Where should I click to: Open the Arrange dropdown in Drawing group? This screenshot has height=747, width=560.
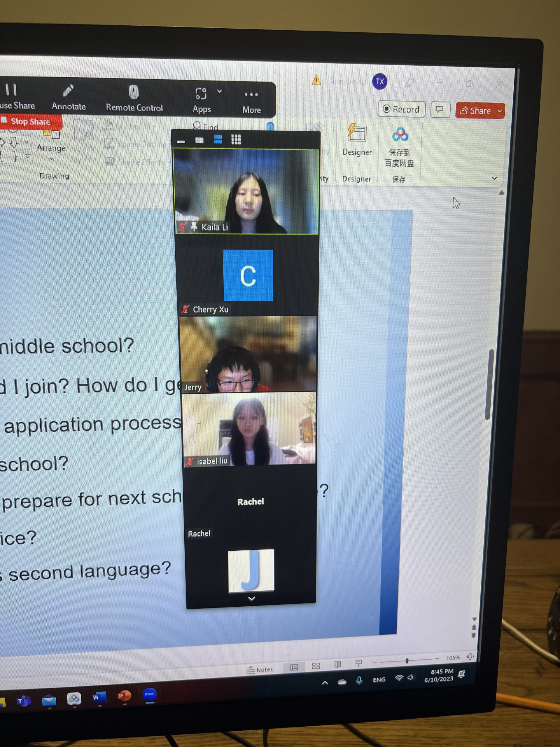[x=51, y=145]
